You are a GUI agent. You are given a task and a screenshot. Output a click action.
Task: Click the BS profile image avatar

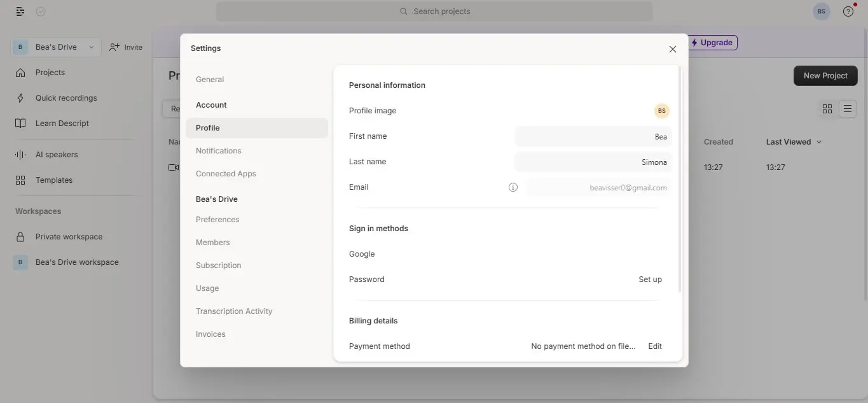point(662,111)
